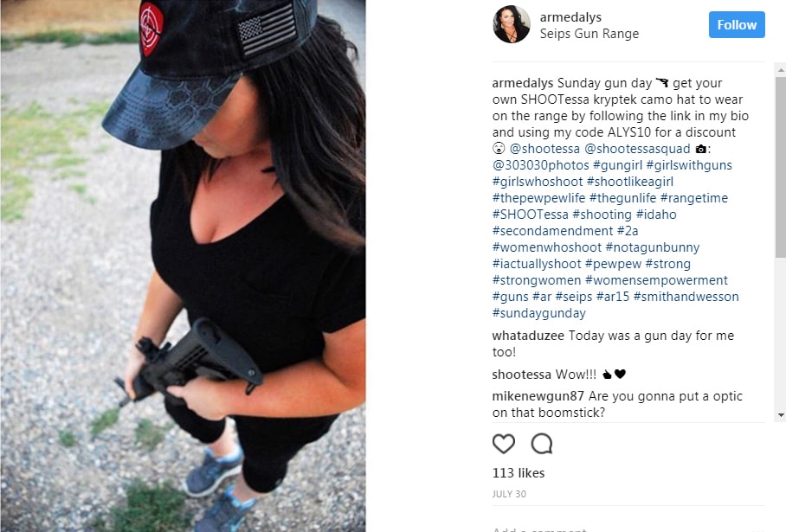Open the #sundaygunday hashtag
Viewport: 786px width, 532px height.
[x=539, y=313]
